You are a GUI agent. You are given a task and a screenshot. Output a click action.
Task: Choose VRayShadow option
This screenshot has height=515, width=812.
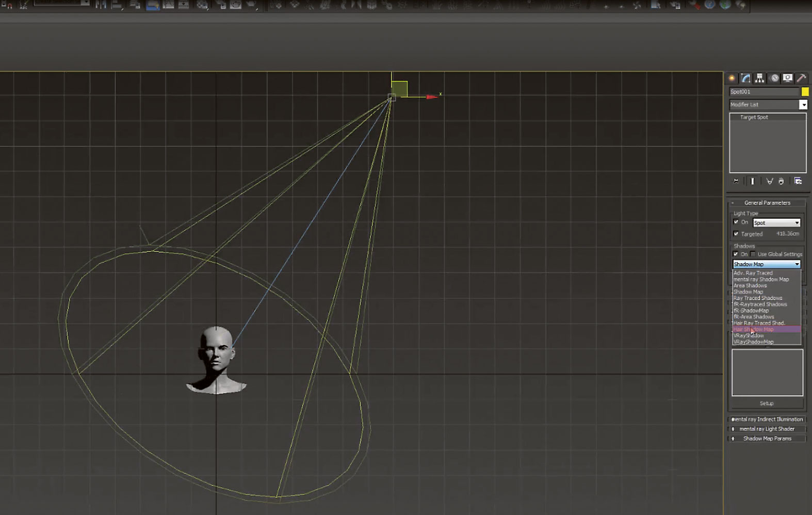pyautogui.click(x=767, y=335)
